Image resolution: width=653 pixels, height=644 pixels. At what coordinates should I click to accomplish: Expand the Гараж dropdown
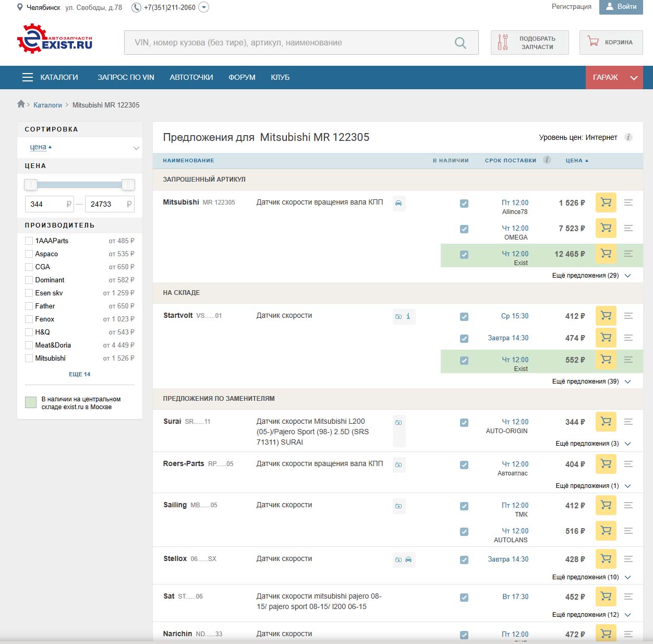pyautogui.click(x=614, y=77)
